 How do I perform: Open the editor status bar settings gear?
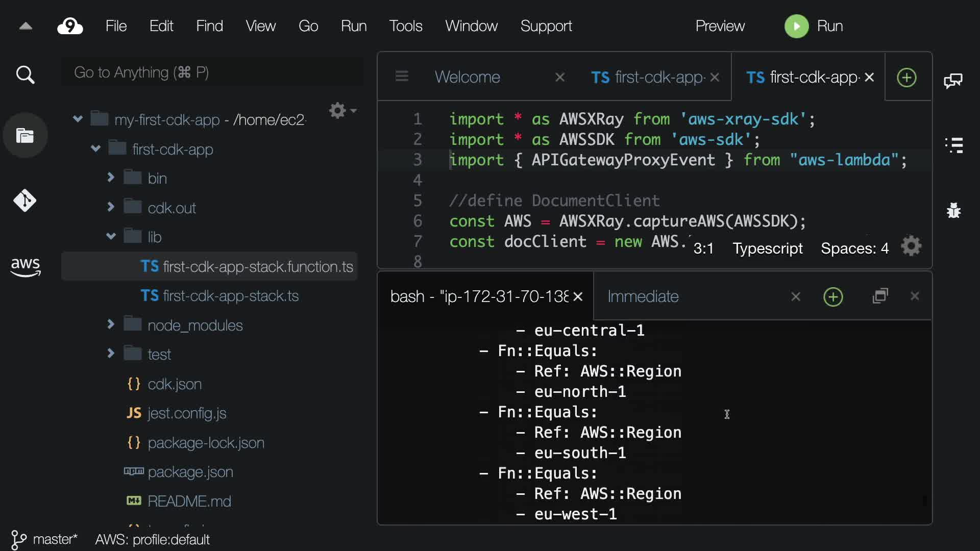[x=911, y=247]
